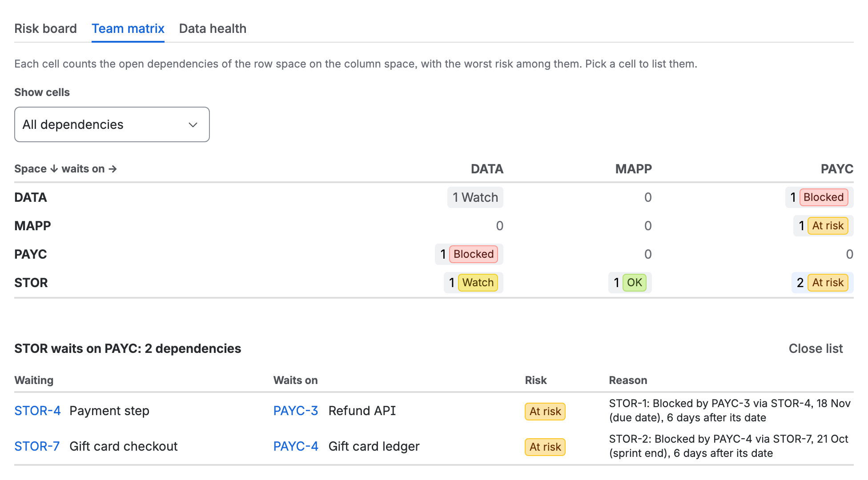Image resolution: width=868 pixels, height=480 pixels.
Task: Open the PAYC-3 issue link
Action: coord(296,411)
